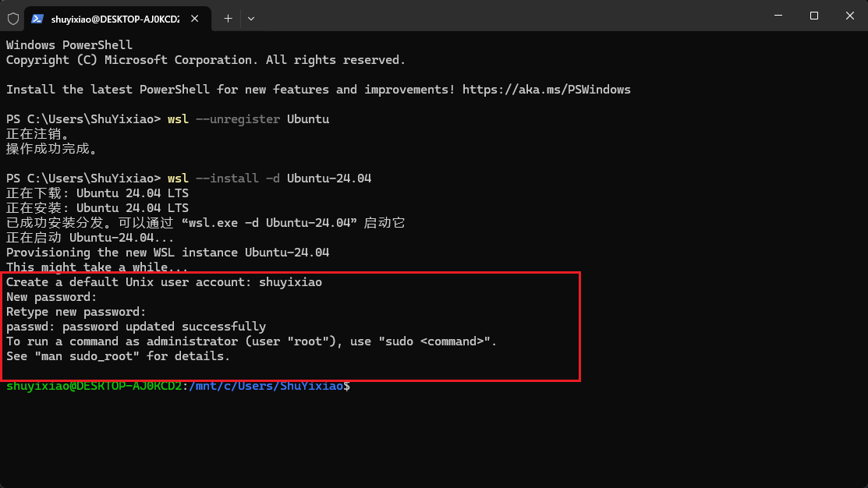Close the terminal window

(850, 16)
